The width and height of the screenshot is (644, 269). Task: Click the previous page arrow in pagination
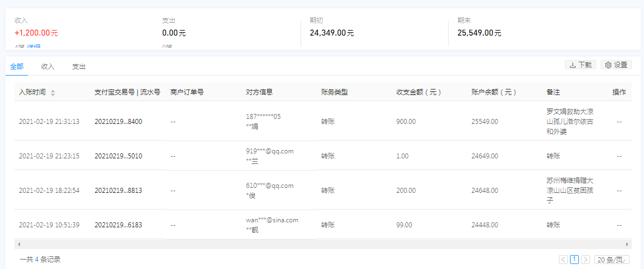(x=563, y=260)
